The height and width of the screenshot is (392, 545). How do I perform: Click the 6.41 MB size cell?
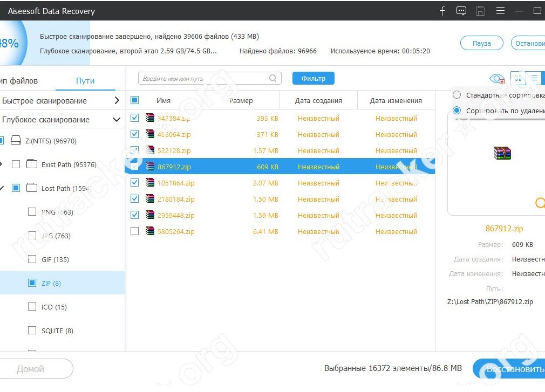265,232
